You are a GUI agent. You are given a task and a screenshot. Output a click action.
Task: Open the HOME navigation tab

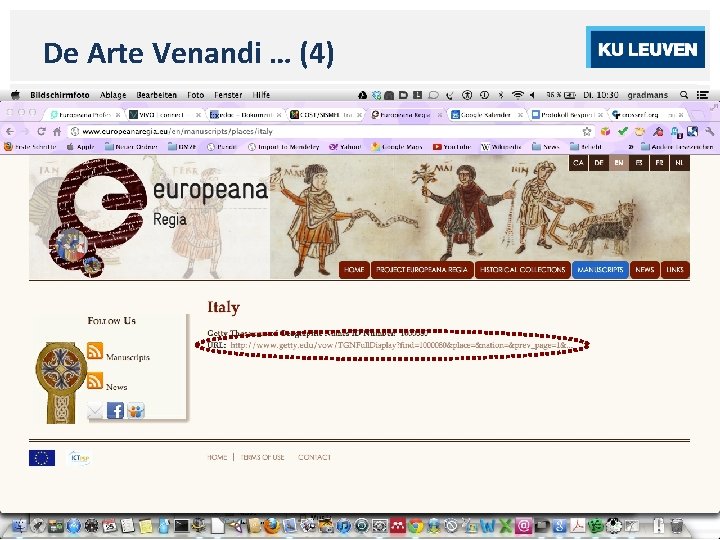354,270
